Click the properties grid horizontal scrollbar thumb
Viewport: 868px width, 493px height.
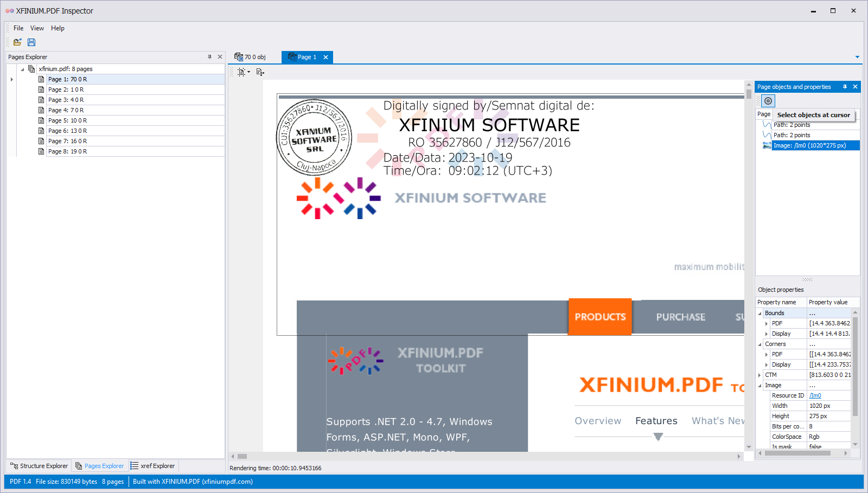[797, 453]
